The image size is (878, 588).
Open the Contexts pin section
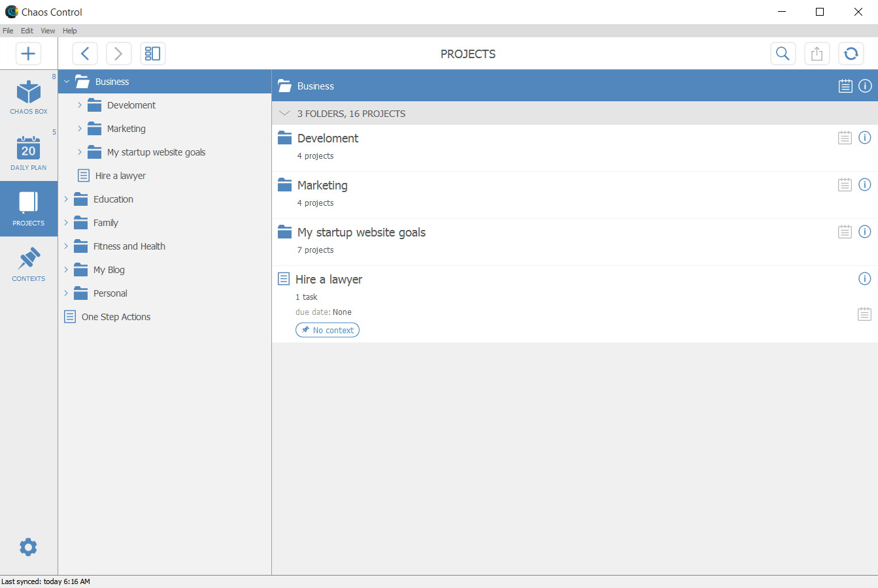[x=29, y=265]
